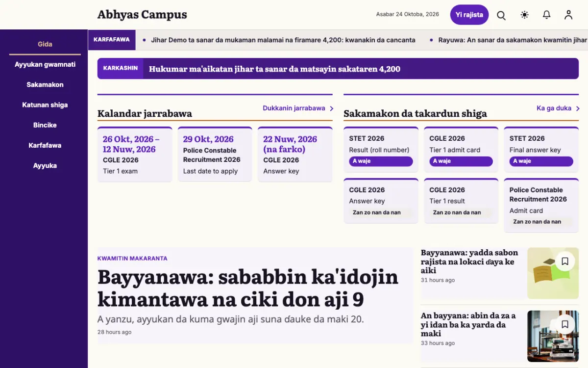Click the '33 hours ago' timestamp
Screen dimensions: 588x368
tap(438, 343)
